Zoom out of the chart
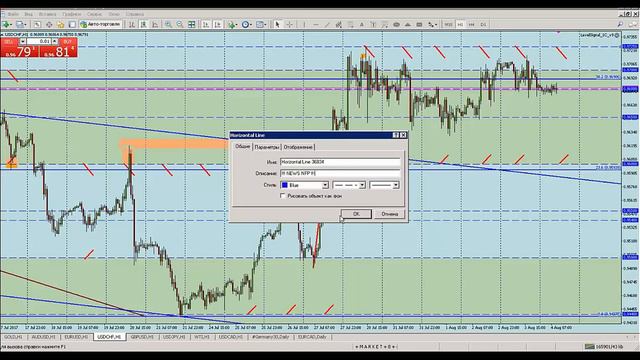The height and width of the screenshot is (360, 640). [180, 24]
